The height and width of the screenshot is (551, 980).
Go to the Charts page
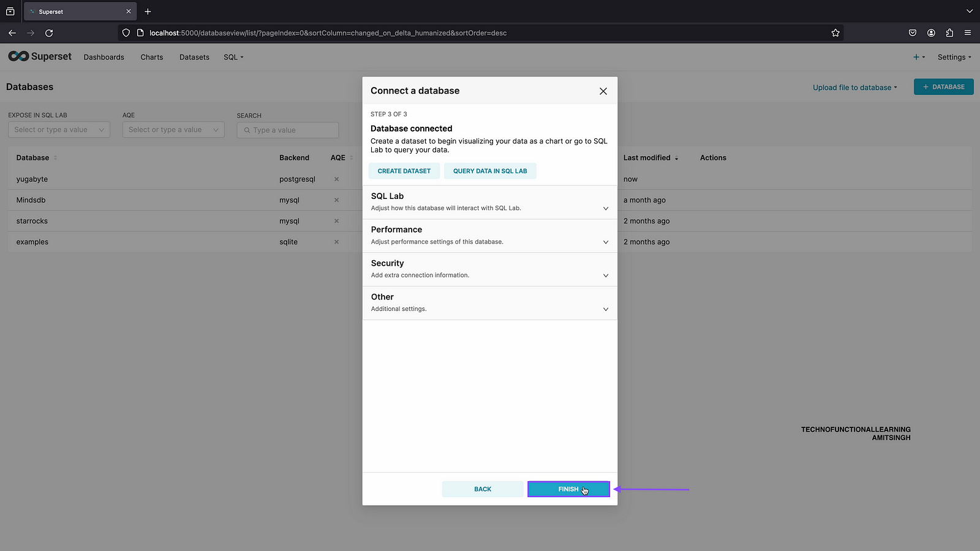(151, 57)
